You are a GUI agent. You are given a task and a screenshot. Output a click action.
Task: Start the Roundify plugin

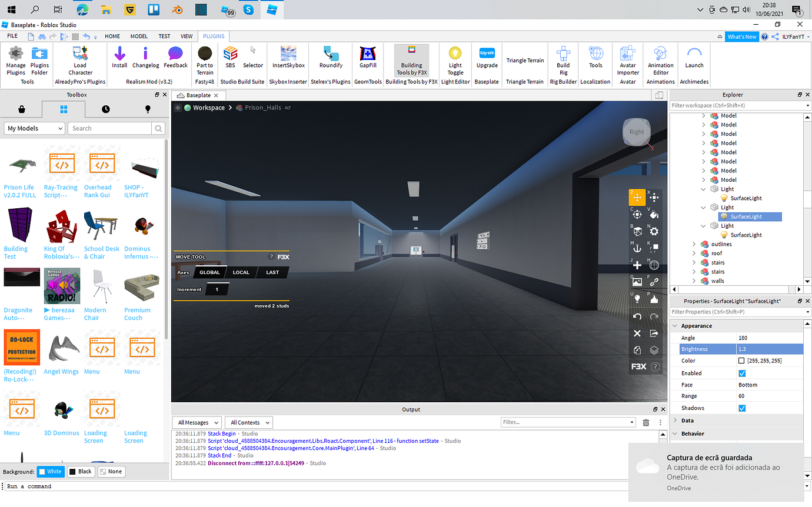[x=331, y=58]
